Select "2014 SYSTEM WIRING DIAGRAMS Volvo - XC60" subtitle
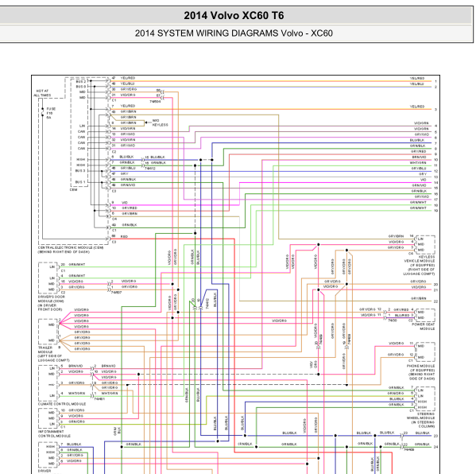 pyautogui.click(x=234, y=33)
